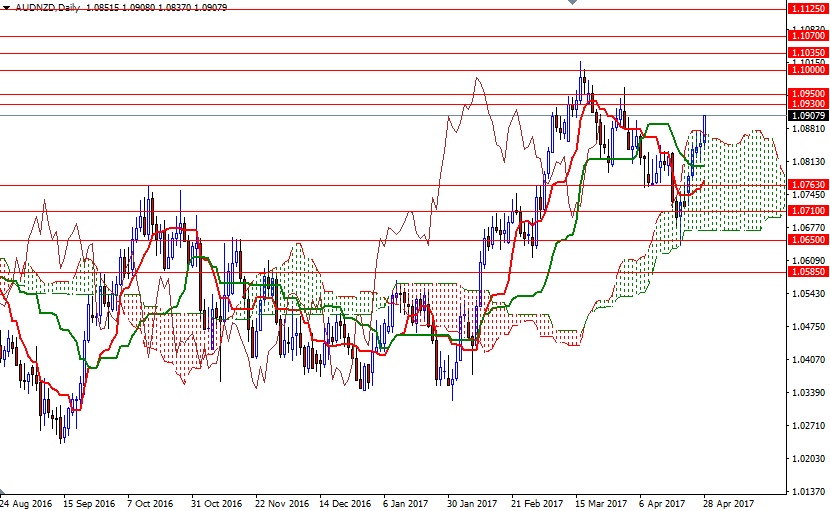830x511 pixels.
Task: Click the 1.02710 price scale value
Action: click(x=808, y=425)
